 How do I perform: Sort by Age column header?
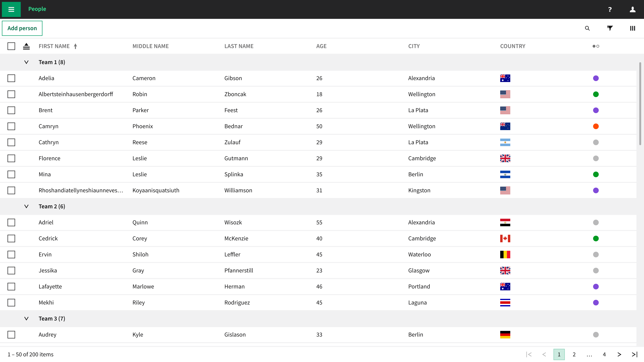click(321, 46)
